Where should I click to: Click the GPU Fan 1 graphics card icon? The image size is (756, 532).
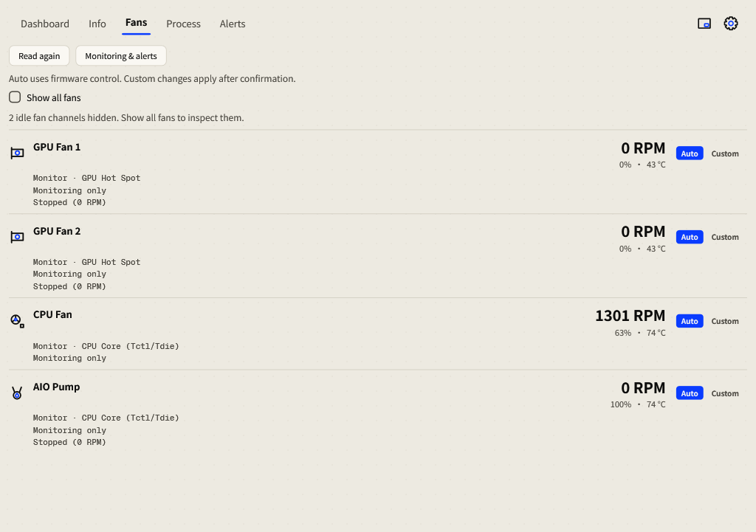(x=18, y=153)
